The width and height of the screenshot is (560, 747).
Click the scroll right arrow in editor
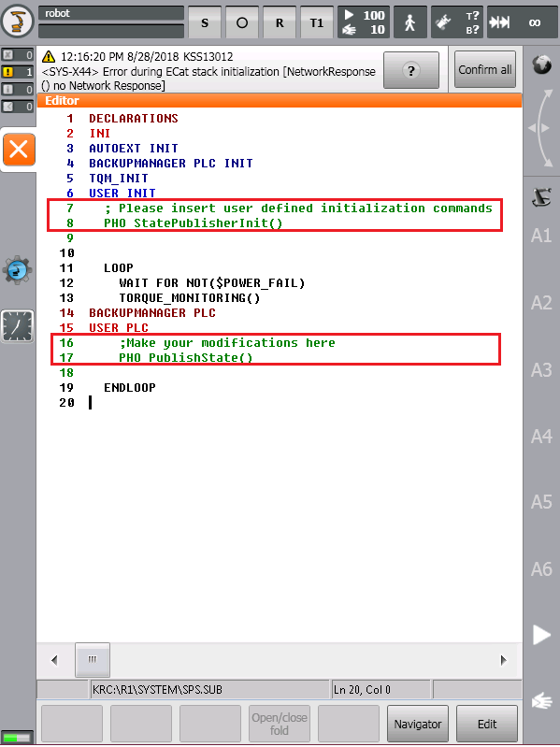click(x=503, y=660)
